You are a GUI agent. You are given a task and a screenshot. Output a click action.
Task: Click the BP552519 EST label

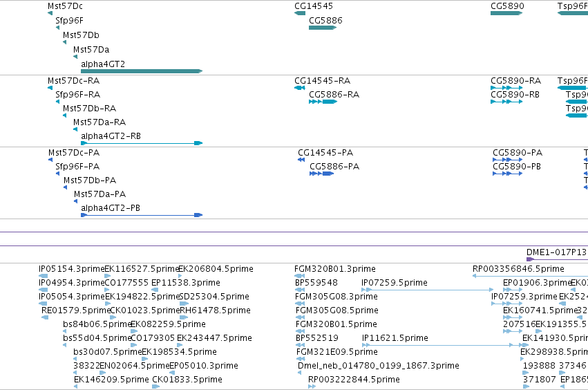[x=317, y=338]
